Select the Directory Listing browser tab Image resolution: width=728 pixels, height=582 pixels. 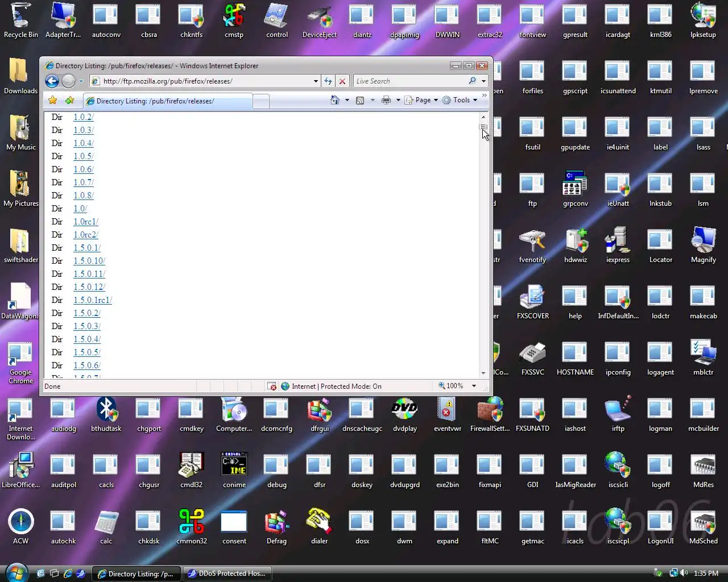tap(167, 101)
